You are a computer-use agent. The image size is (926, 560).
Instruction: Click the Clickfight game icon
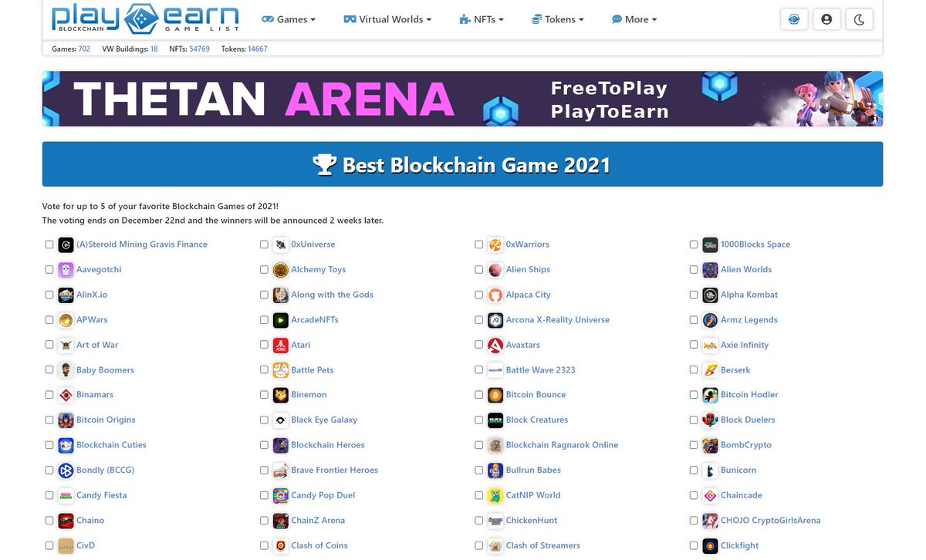coord(710,545)
